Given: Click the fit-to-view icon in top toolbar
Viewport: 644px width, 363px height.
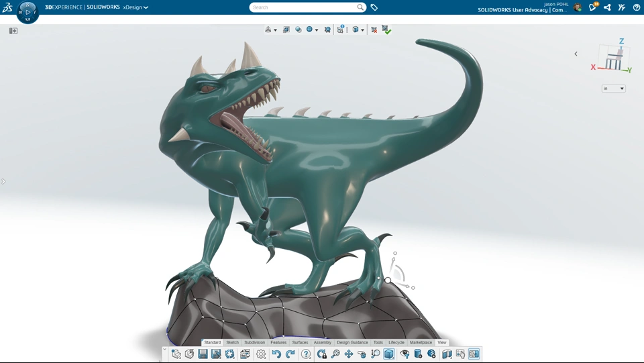Looking at the screenshot, I should 286,30.
